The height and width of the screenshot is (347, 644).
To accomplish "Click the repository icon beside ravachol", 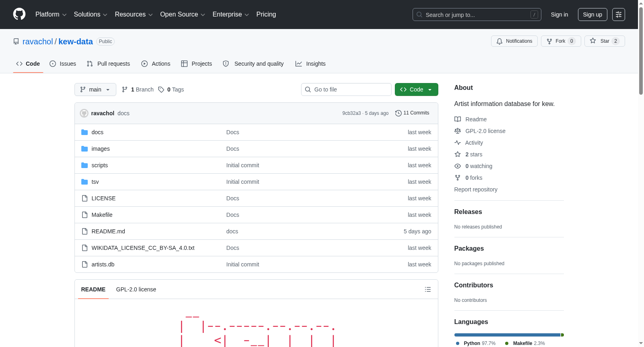I will 16,42.
